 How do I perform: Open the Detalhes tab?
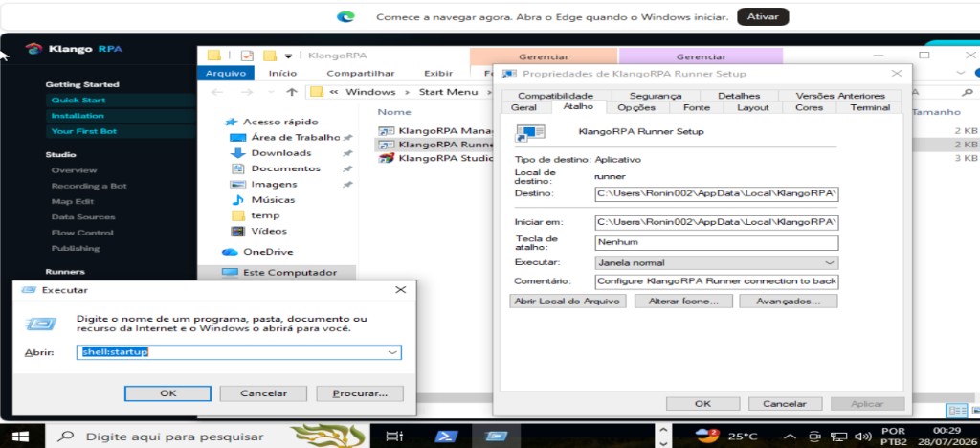(739, 96)
